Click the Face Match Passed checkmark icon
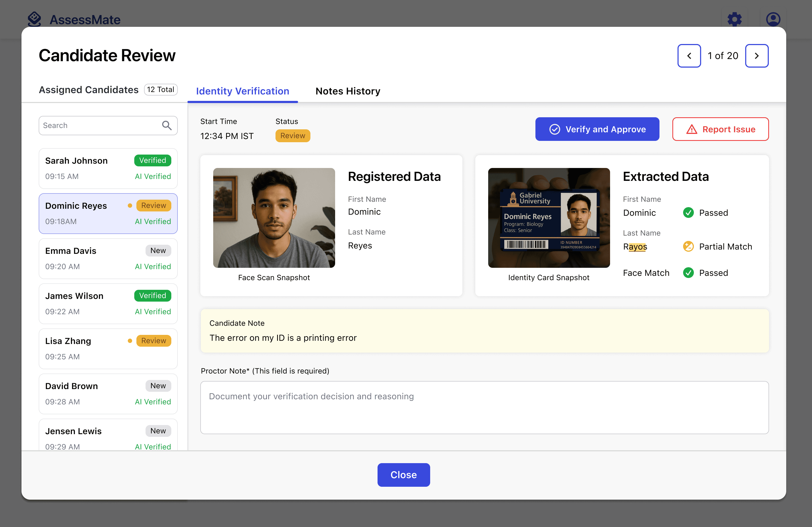The image size is (812, 527). coord(688,273)
